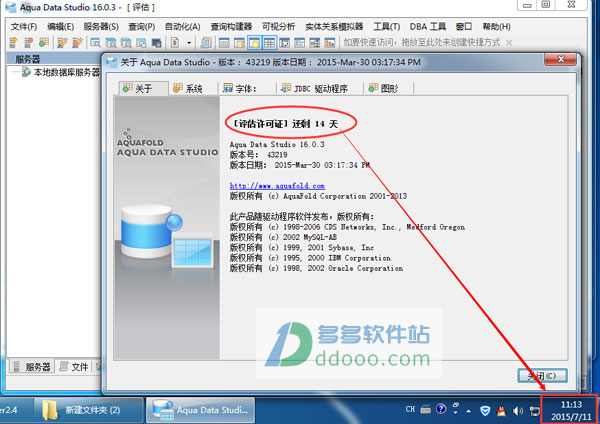
Task: Click Aqua Data Studio taskbar button
Action: pyautogui.click(x=201, y=410)
